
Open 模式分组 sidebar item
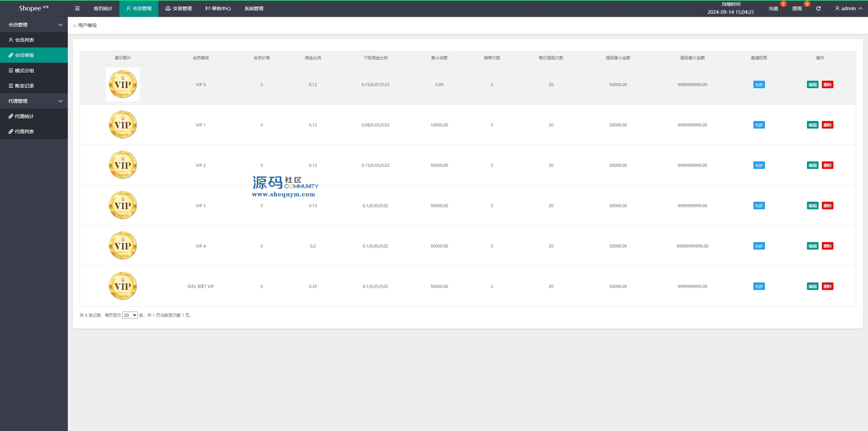(24, 71)
